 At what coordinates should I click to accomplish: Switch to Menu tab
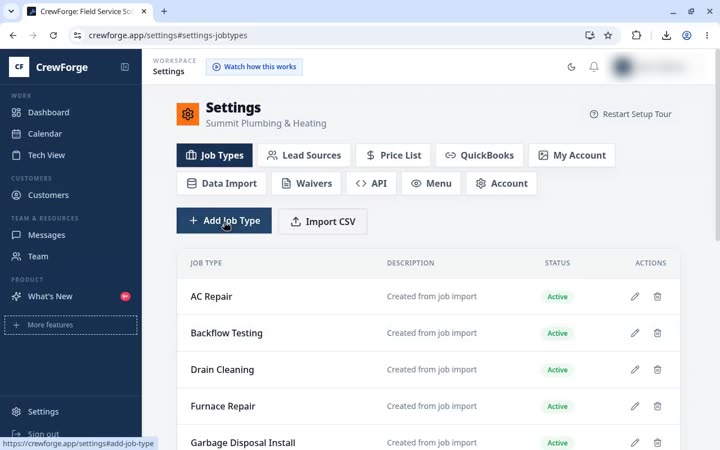(431, 183)
